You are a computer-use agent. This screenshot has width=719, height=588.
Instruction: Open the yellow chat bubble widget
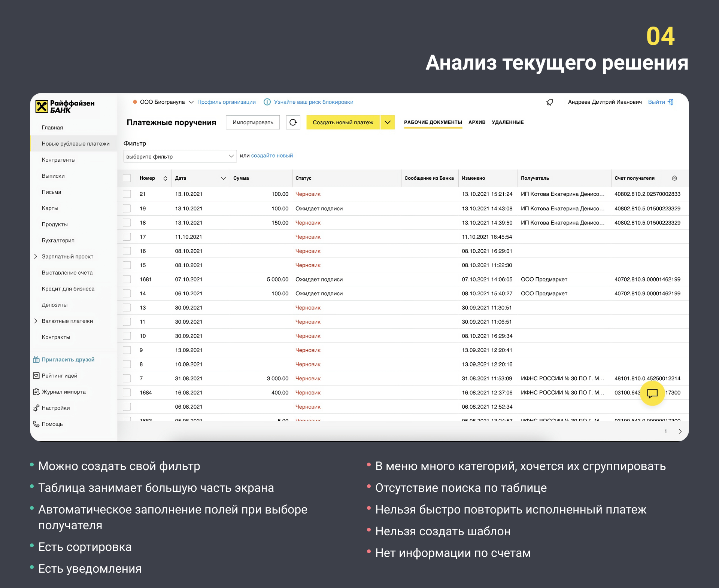[x=652, y=393]
